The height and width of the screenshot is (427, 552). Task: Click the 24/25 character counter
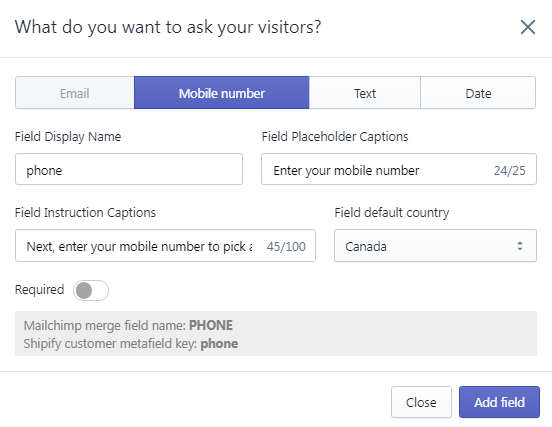509,170
